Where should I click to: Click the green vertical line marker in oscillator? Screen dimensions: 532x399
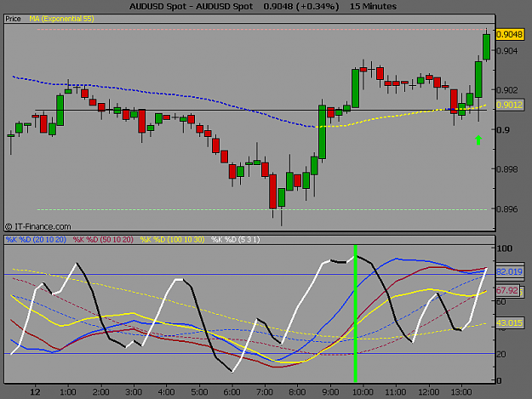point(355,314)
